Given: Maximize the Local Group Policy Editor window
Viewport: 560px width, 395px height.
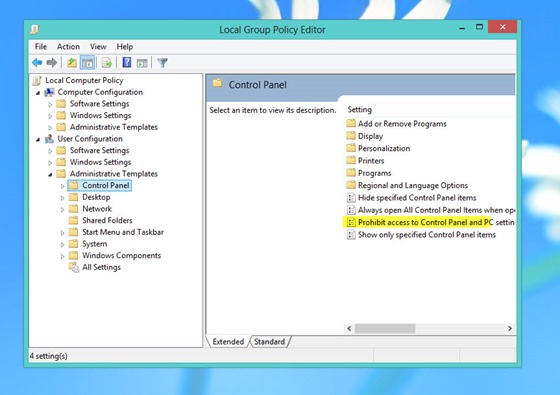Looking at the screenshot, I should [480, 27].
